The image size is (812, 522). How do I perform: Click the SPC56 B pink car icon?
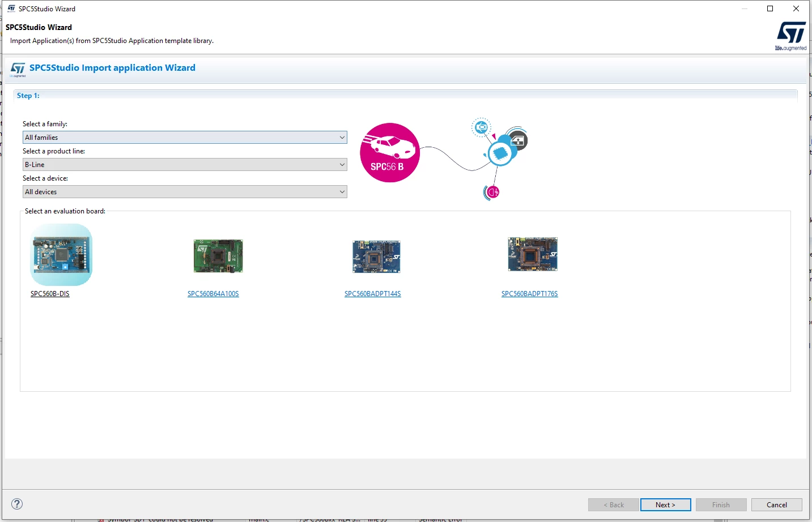390,152
